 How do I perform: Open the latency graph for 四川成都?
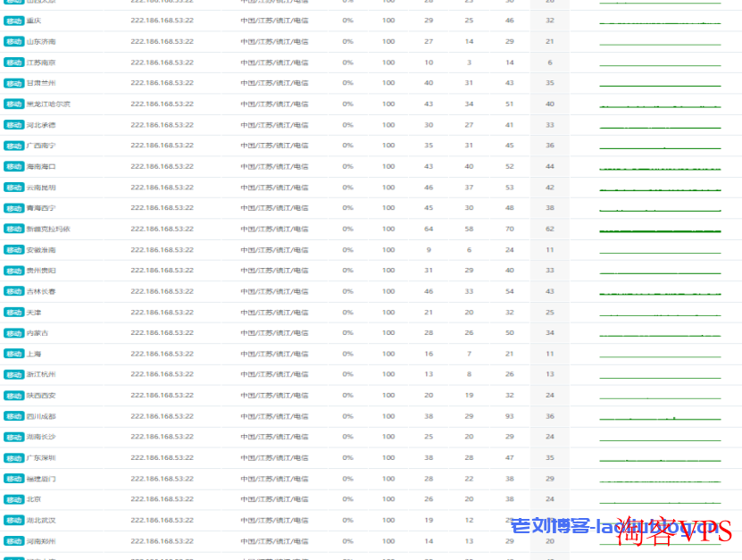point(660,419)
